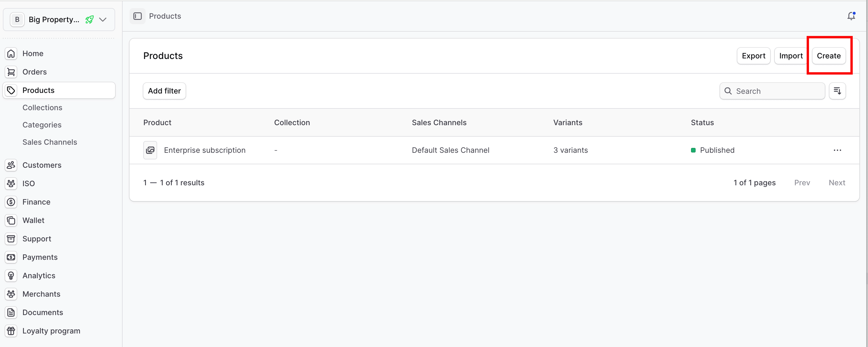The width and height of the screenshot is (868, 347).
Task: Add a filter to the product list
Action: pyautogui.click(x=164, y=91)
